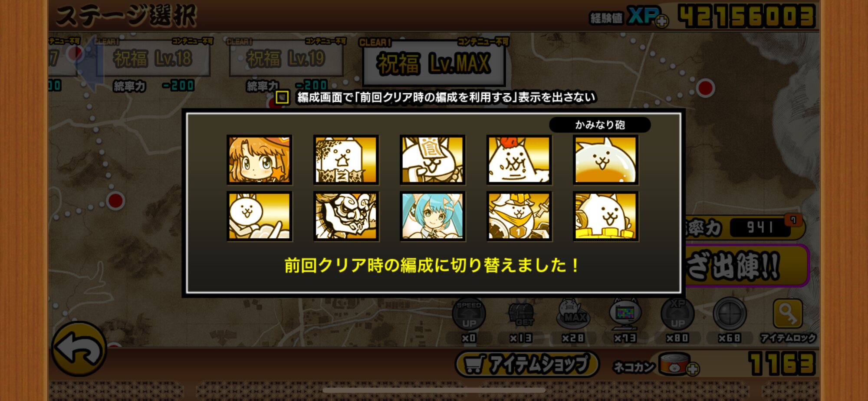The image size is (868, 401).
Task: Check the box to hide the previous lineup prompt
Action: (283, 97)
